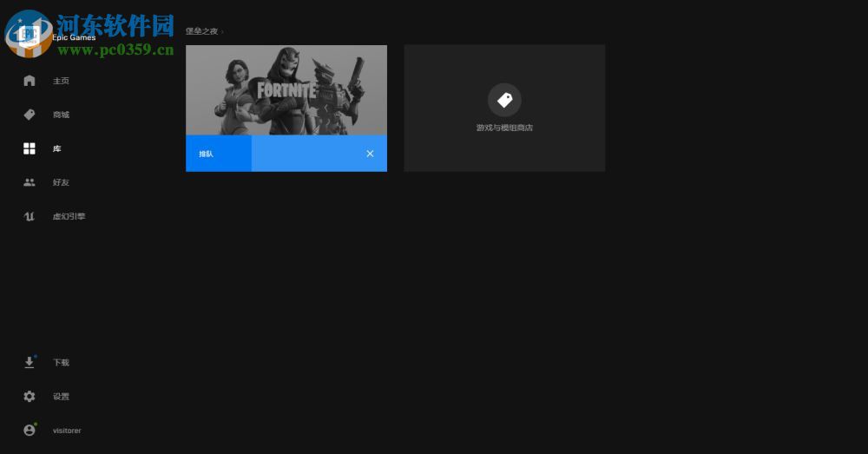The width and height of the screenshot is (868, 454).
Task: Open the 设置 menu label
Action: point(61,397)
